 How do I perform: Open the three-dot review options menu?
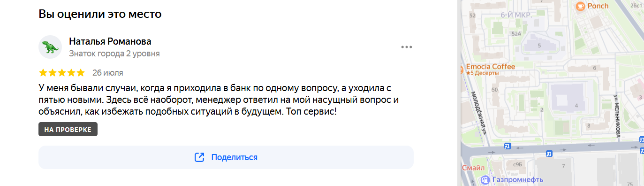[x=406, y=47]
